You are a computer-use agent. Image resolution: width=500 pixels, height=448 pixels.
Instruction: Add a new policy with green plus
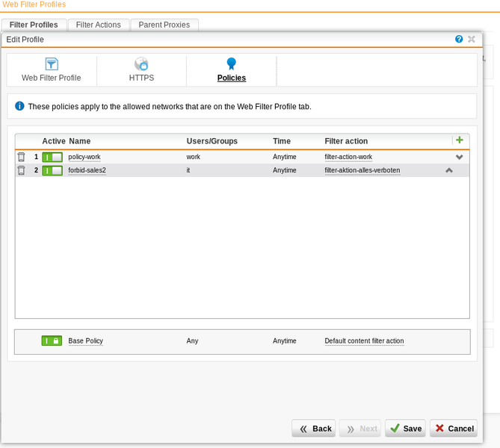point(459,140)
